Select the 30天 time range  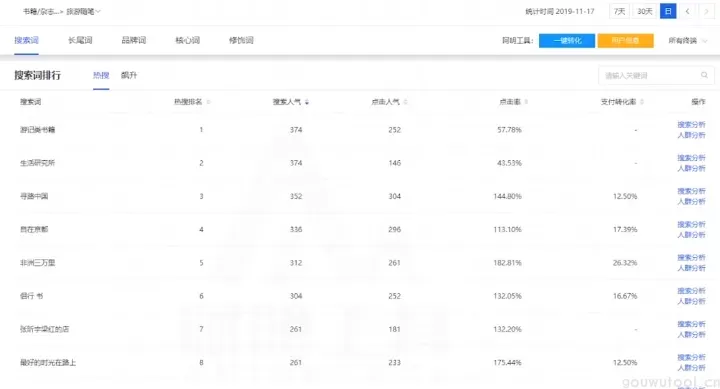click(645, 11)
